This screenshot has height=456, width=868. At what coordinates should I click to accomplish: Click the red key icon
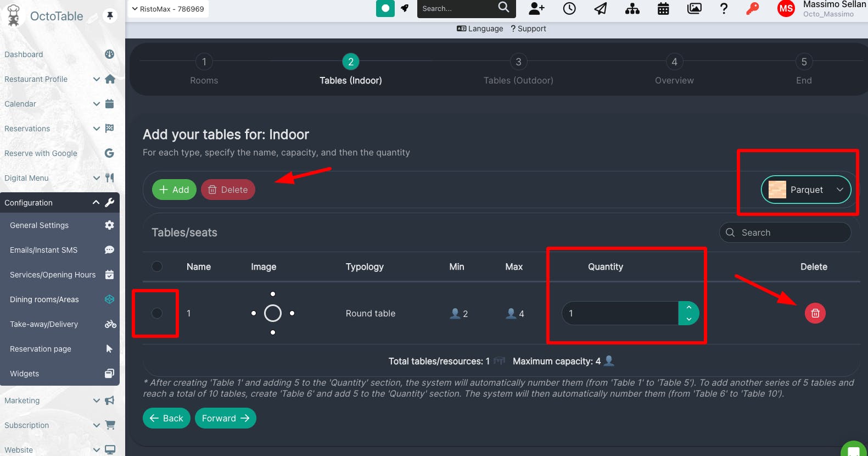coord(753,8)
